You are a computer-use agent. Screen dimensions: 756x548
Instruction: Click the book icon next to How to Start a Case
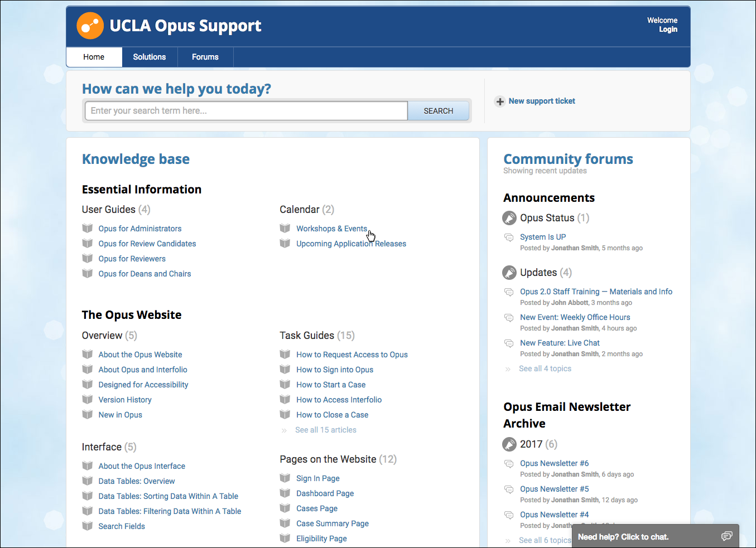coord(285,384)
